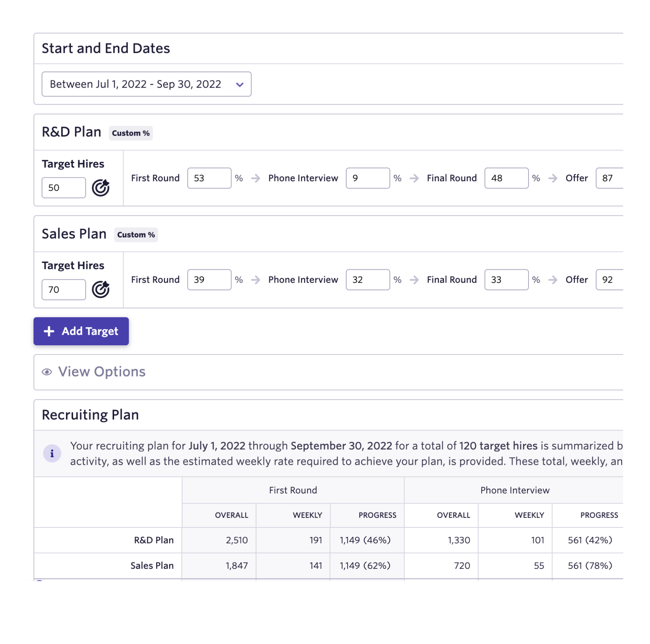Image resolution: width=650 pixels, height=644 pixels.
Task: Edit the R&D Final Round percentage field
Action: tap(506, 178)
